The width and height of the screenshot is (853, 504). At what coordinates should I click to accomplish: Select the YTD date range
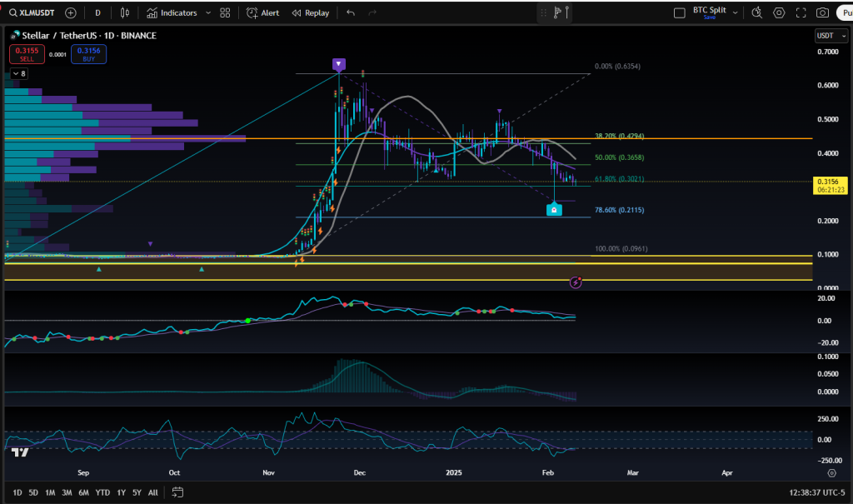[102, 492]
